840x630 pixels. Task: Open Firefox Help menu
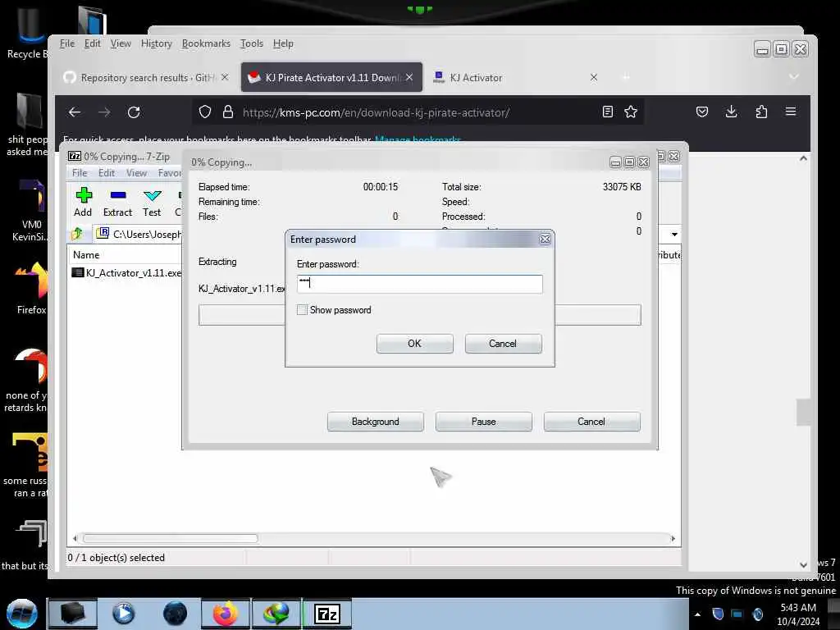(x=283, y=43)
